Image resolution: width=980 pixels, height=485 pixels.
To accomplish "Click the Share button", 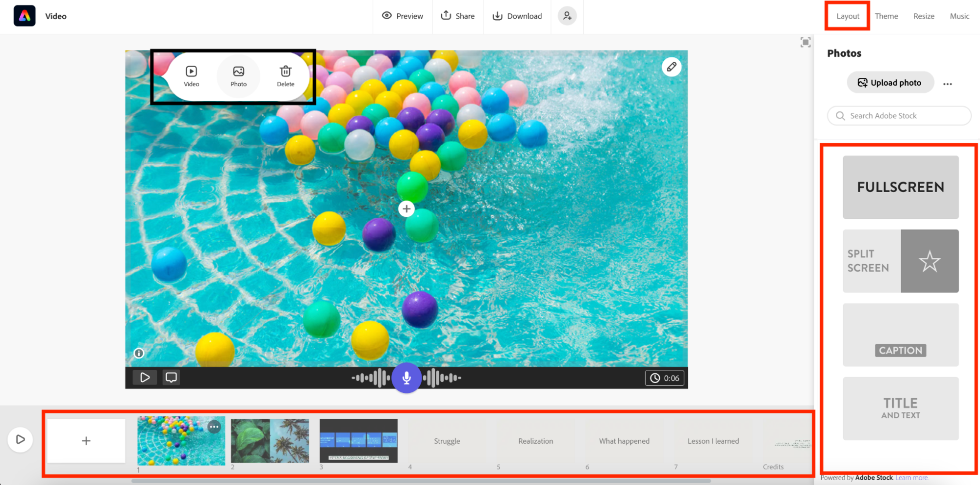I will click(x=458, y=16).
